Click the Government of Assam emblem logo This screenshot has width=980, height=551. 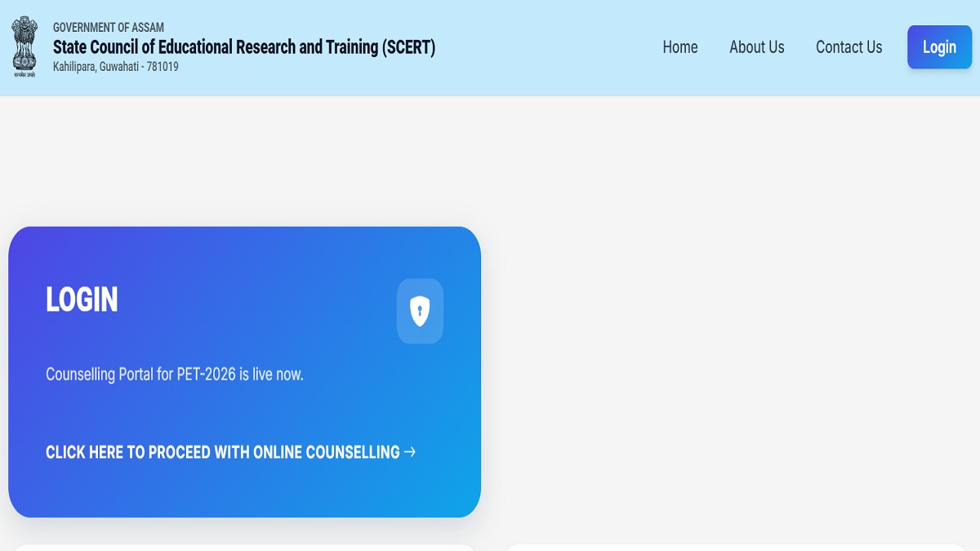(24, 47)
